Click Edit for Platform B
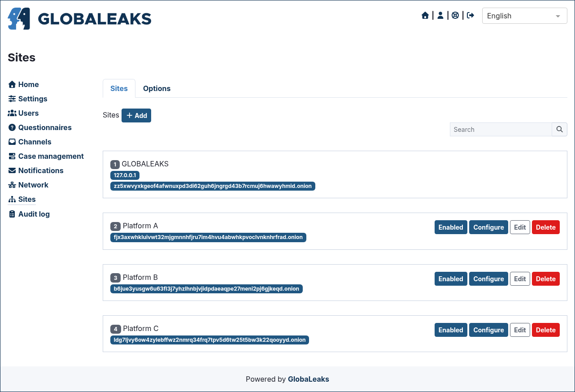575x392 pixels. click(x=520, y=279)
